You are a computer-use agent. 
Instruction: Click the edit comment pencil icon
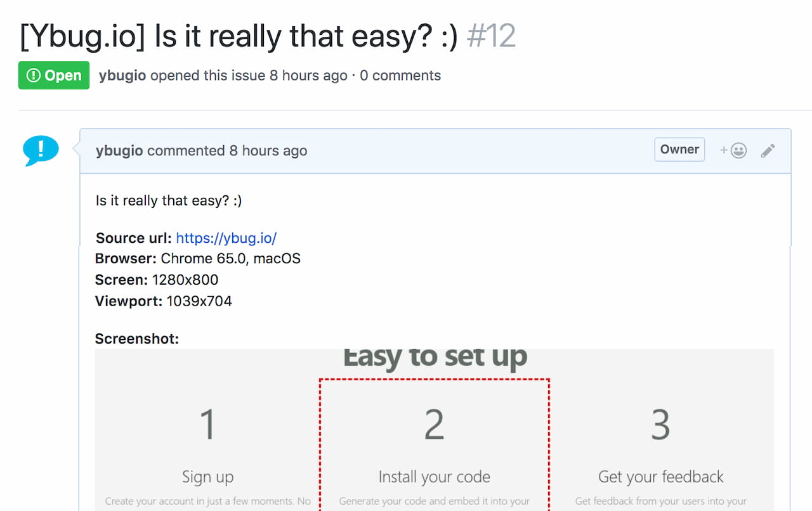(768, 150)
